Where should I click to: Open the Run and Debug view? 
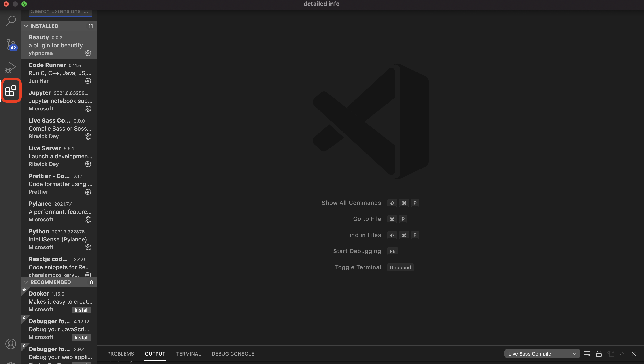click(x=11, y=68)
